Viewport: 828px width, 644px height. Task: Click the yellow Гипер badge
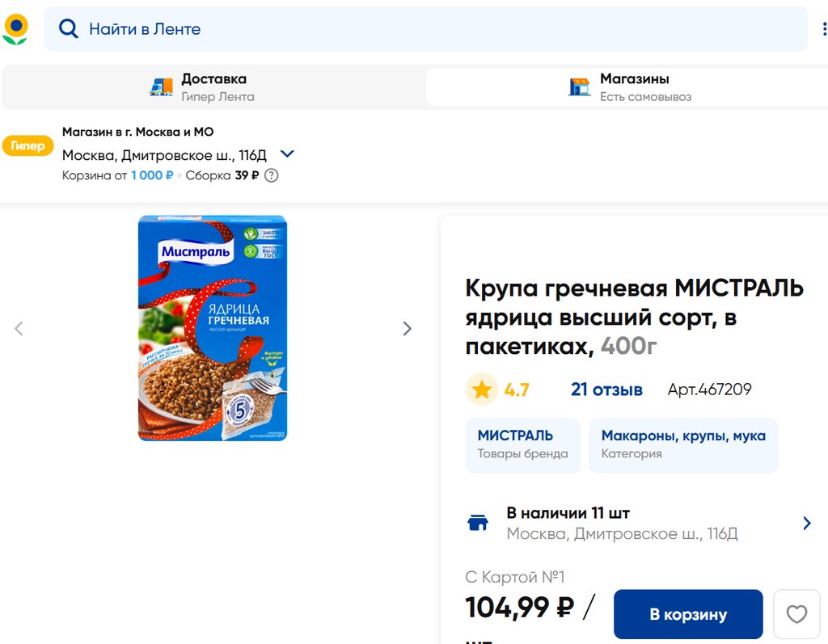(27, 146)
